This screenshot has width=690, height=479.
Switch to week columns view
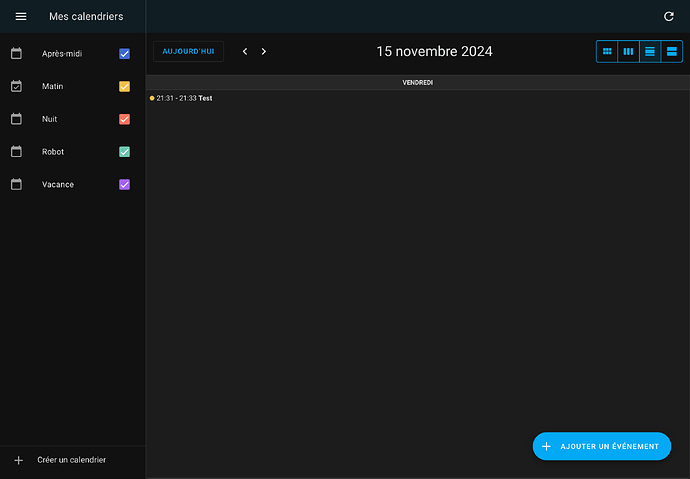(628, 51)
